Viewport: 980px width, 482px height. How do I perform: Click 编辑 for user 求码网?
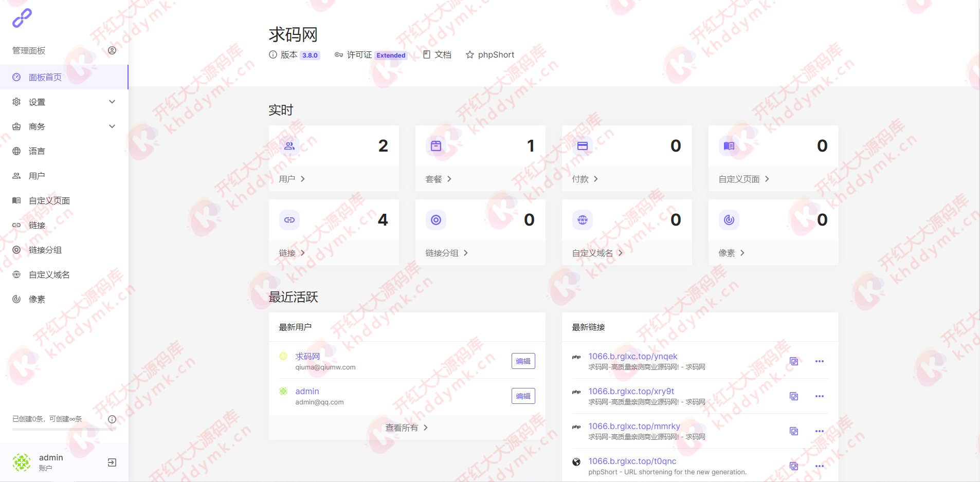[523, 361]
